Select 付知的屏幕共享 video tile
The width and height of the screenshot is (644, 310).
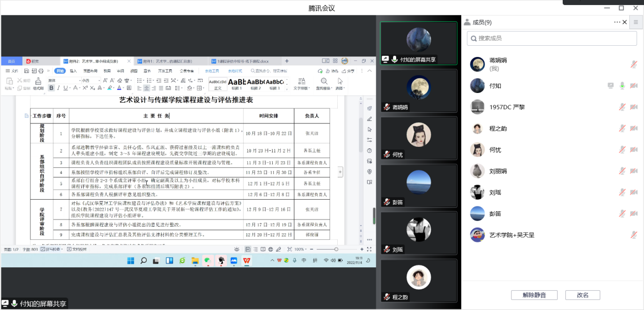[418, 43]
